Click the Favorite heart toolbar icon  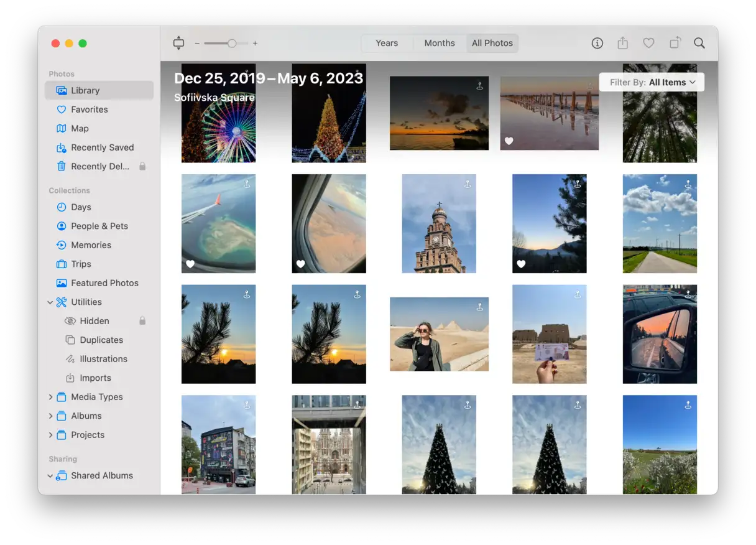[648, 43]
